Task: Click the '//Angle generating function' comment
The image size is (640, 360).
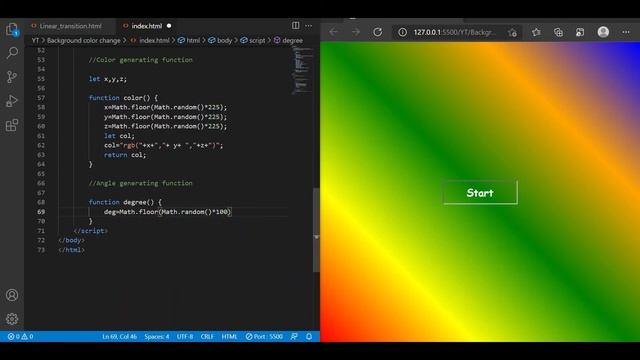Action: click(x=140, y=183)
